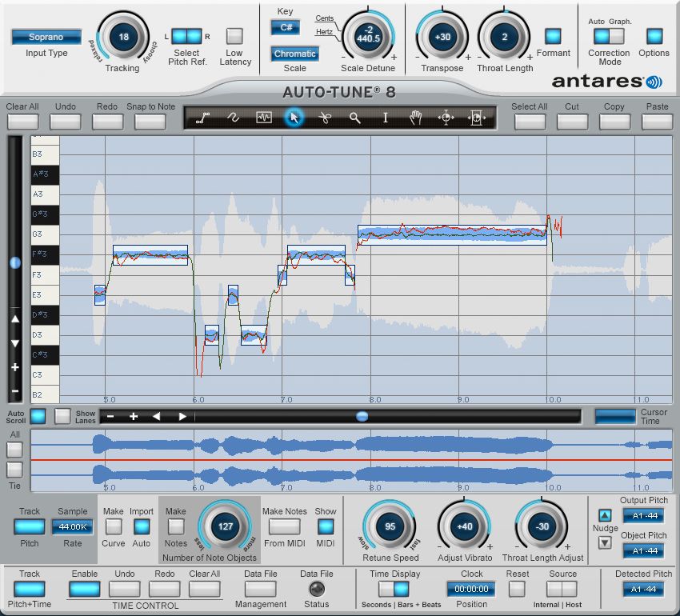
Task: Activate the Zoom magnifier tool
Action: click(x=354, y=118)
